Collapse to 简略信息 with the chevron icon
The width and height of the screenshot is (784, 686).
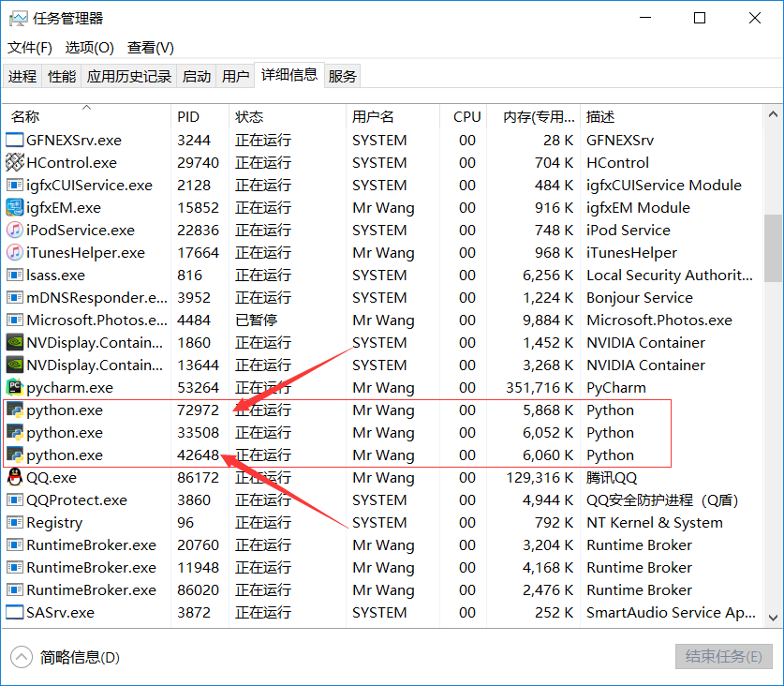tap(21, 657)
